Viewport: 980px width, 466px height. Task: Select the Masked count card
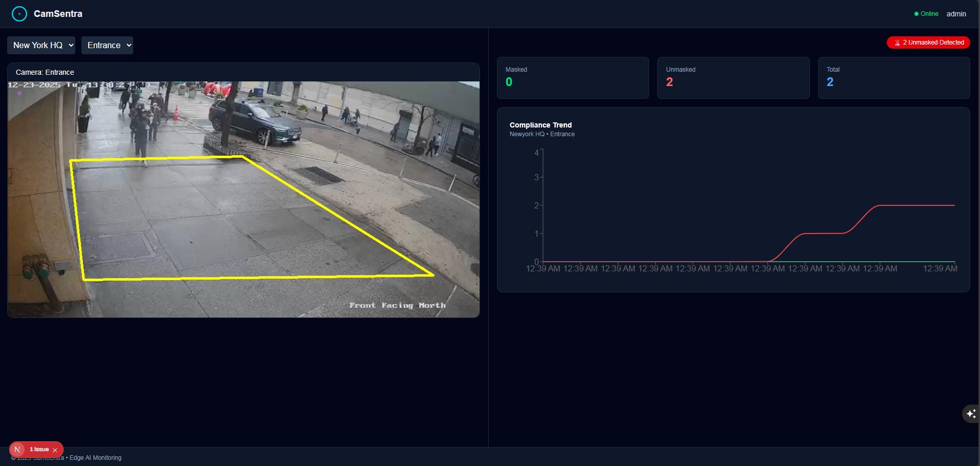(573, 78)
